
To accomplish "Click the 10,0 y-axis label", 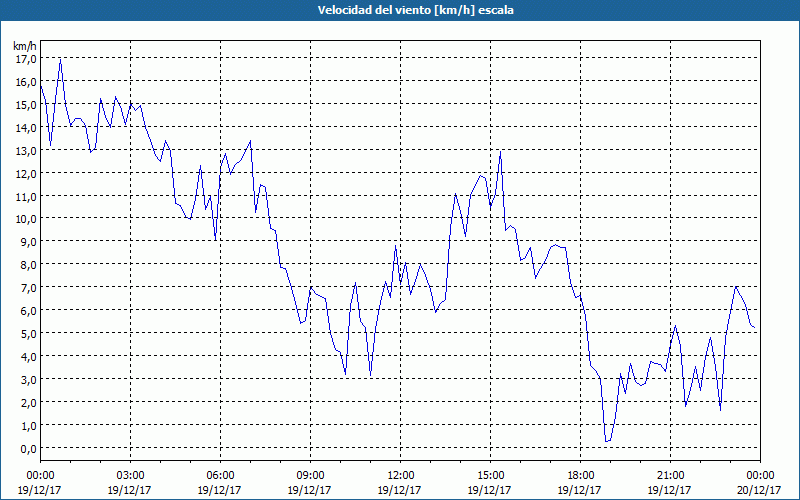I will tap(26, 219).
